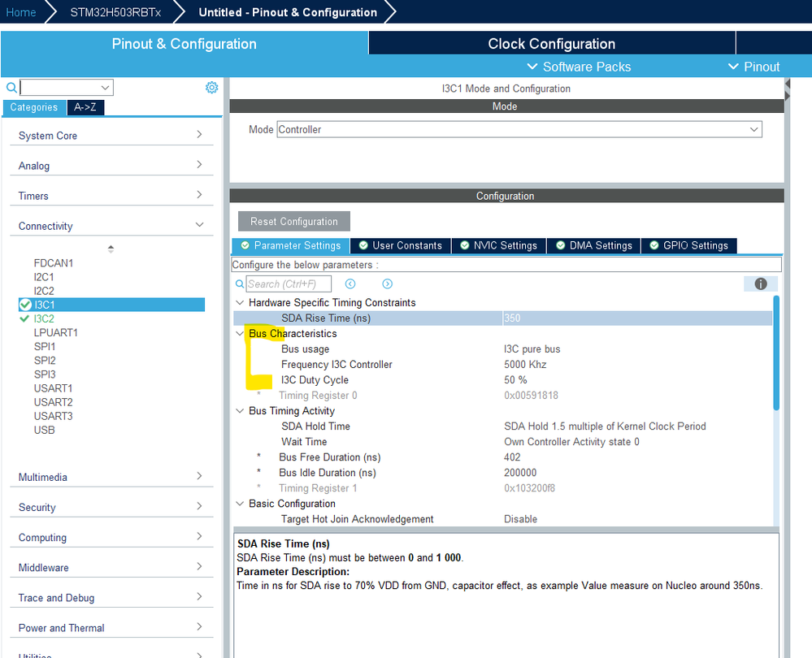Collapse the Bus Characteristics group
This screenshot has width=812, height=658.
click(x=239, y=333)
